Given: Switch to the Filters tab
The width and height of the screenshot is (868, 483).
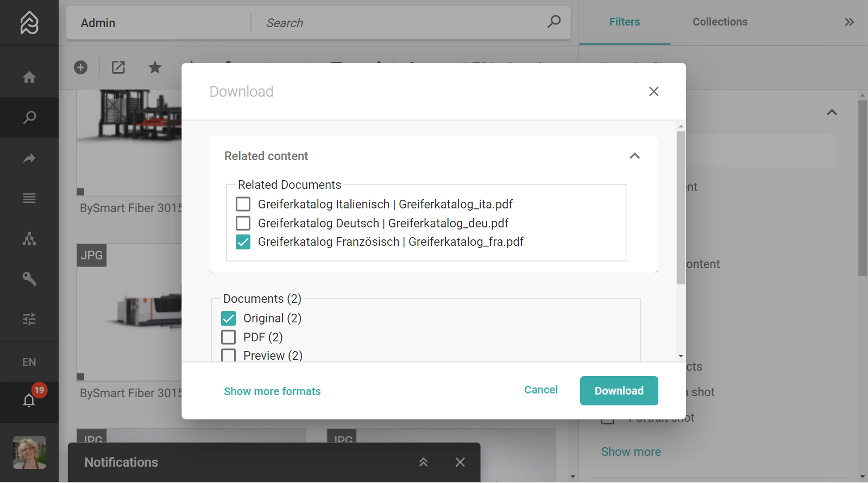Looking at the screenshot, I should (x=624, y=22).
